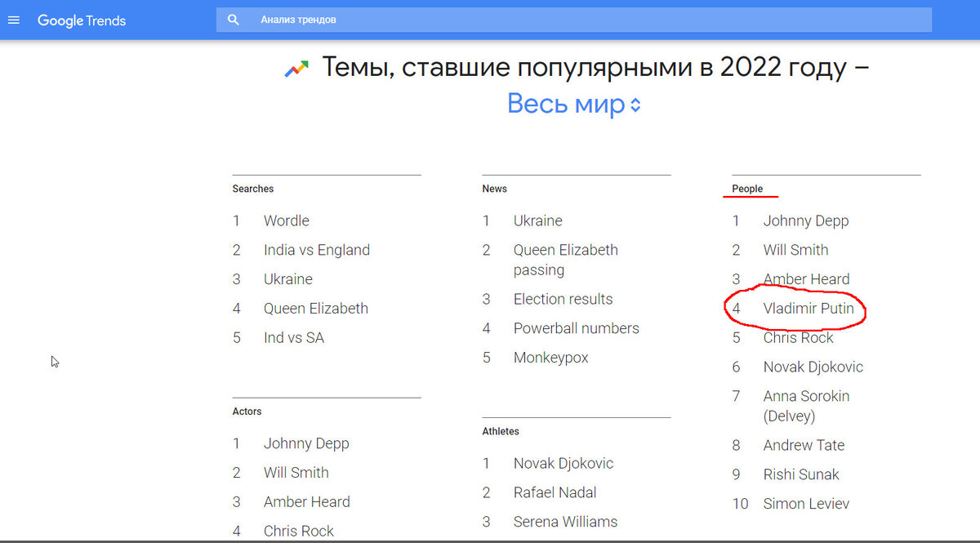Image resolution: width=980 pixels, height=543 pixels.
Task: Select Will Smith under People
Action: (x=796, y=250)
